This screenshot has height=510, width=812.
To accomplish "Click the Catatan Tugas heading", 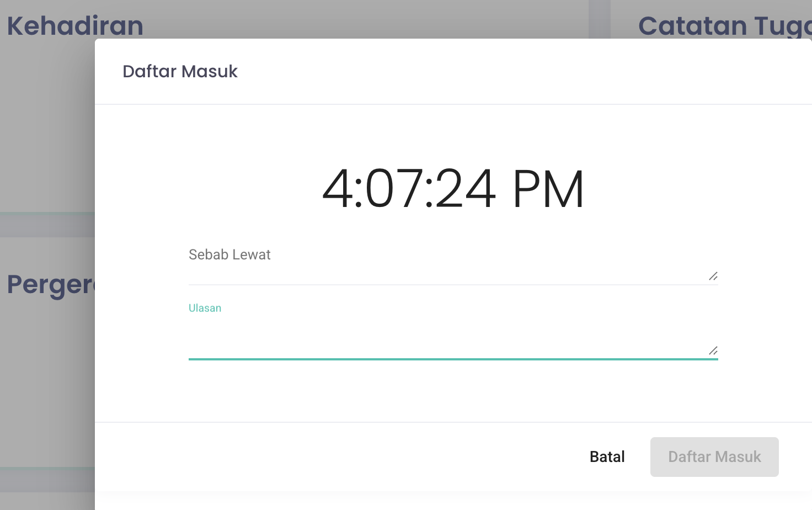I will click(724, 26).
